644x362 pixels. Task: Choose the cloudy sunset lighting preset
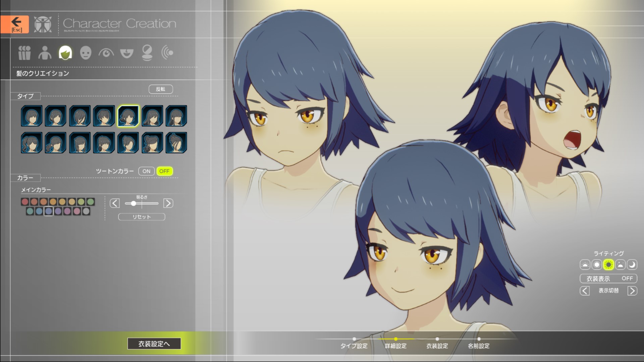tap(620, 265)
